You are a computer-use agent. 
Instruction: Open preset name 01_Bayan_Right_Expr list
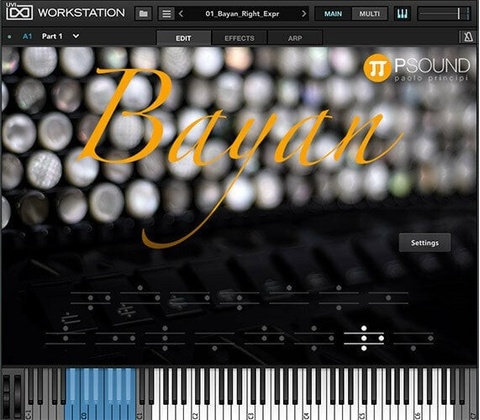coord(242,14)
